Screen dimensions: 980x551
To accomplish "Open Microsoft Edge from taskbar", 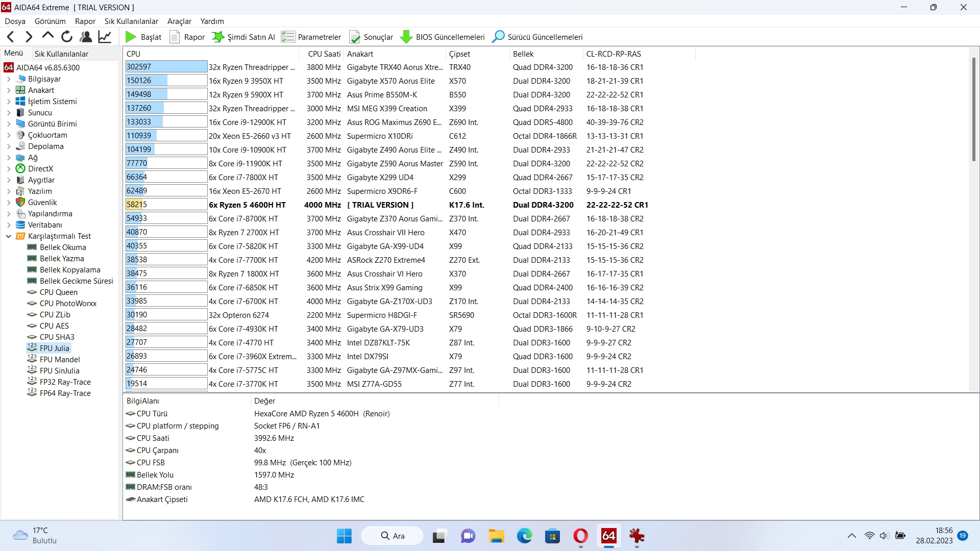I will pyautogui.click(x=525, y=536).
